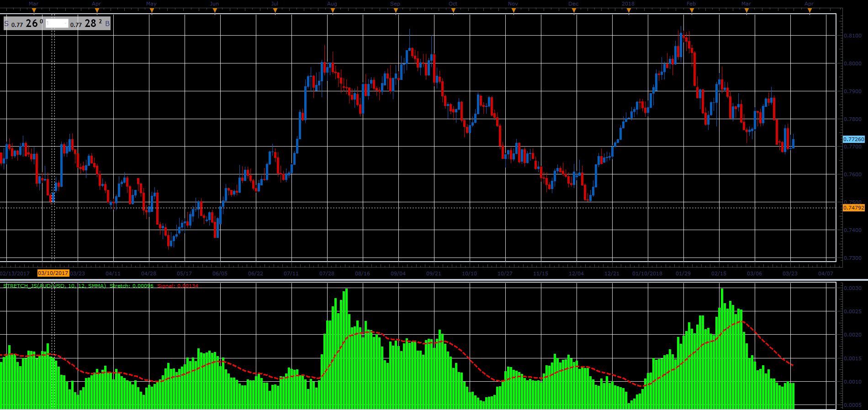Click the 0.0025 indicator axis label
Viewport: 868px width, 410px height.
coord(852,311)
